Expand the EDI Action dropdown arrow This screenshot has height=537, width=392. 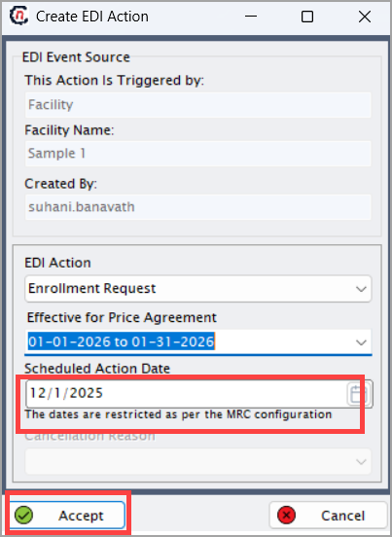click(361, 289)
